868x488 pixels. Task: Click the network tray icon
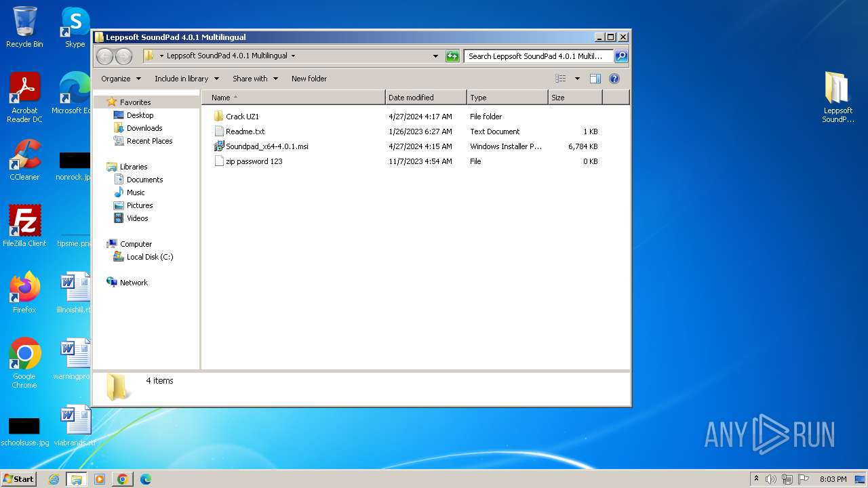pyautogui.click(x=787, y=479)
